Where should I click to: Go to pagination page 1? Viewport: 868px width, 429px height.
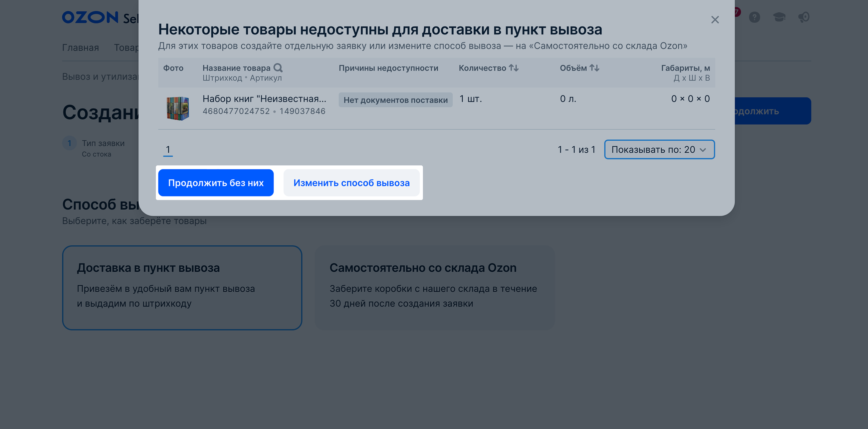point(168,150)
